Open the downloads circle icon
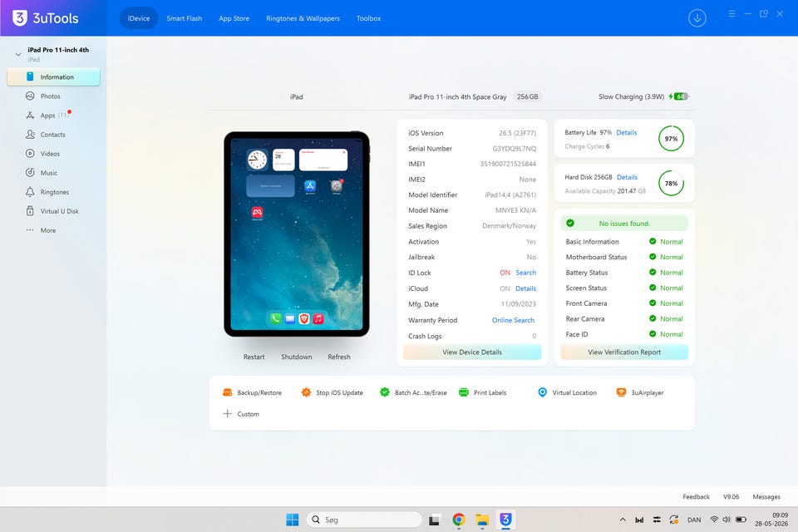The image size is (798, 532). pyautogui.click(x=697, y=18)
